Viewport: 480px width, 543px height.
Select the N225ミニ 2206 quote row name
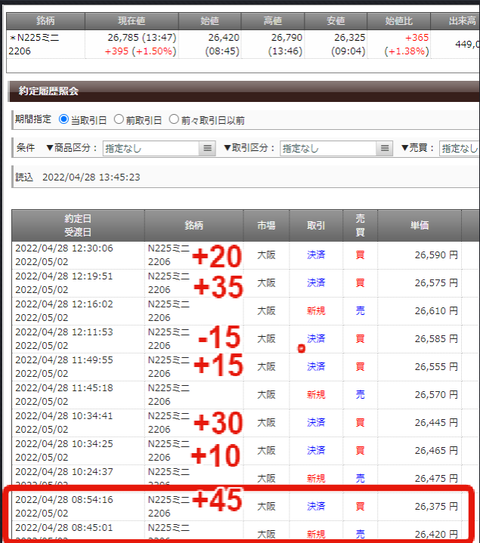point(34,44)
